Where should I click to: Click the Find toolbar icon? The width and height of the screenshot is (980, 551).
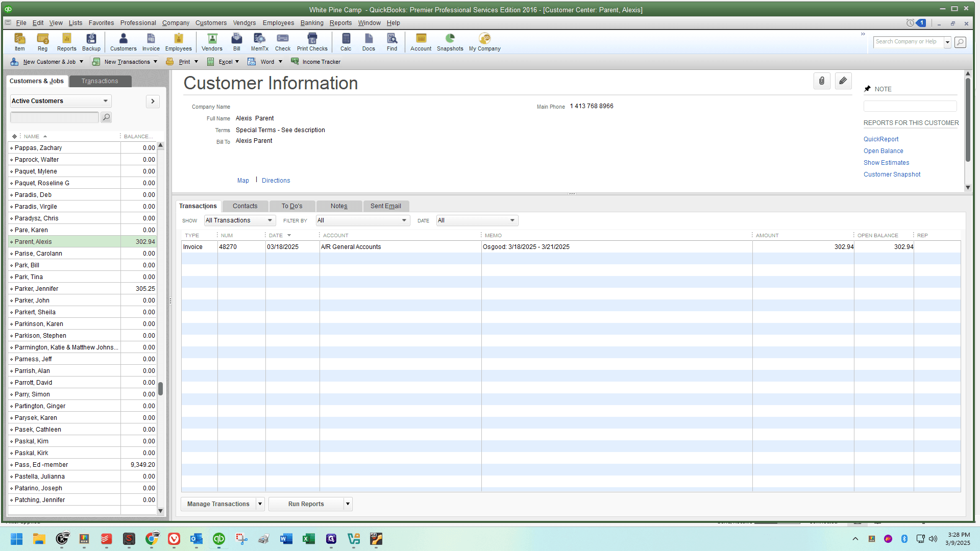pos(391,42)
